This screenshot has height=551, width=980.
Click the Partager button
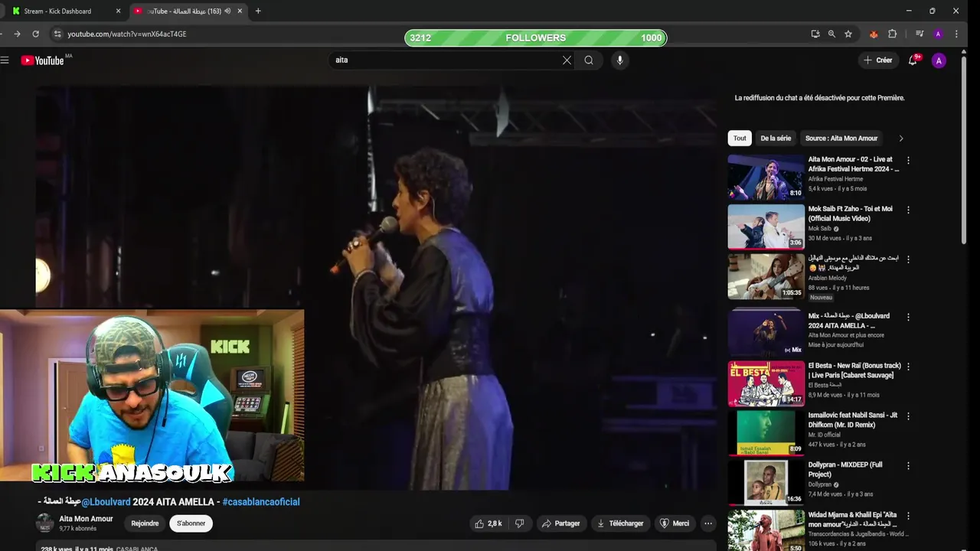560,523
